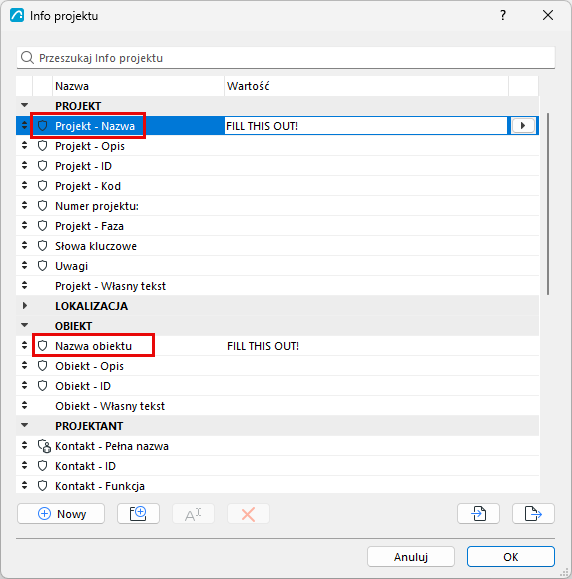
Task: Click the Anuluj button
Action: coord(411,556)
